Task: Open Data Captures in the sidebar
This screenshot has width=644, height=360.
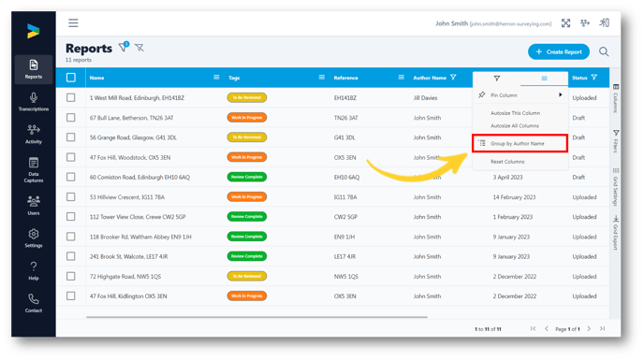Action: point(34,170)
